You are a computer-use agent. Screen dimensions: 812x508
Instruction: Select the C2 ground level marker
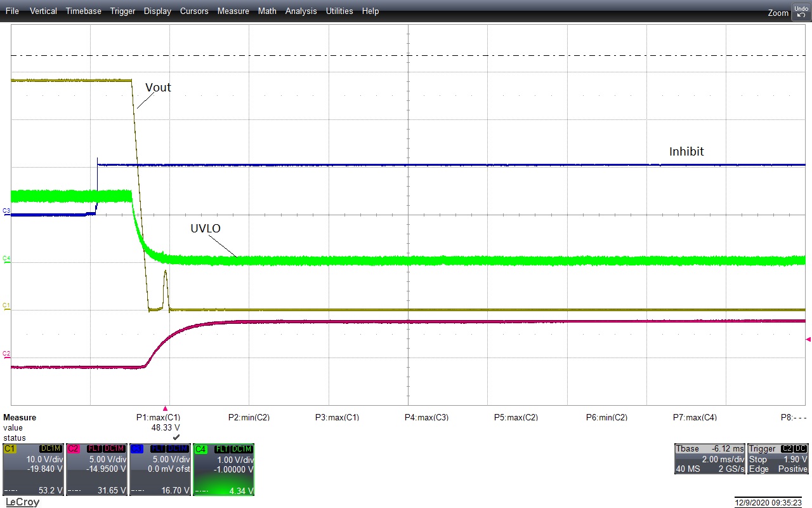6,353
